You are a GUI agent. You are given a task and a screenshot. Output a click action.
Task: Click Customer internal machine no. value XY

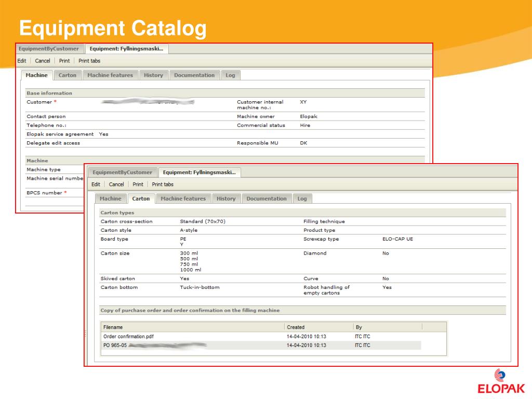tap(303, 102)
